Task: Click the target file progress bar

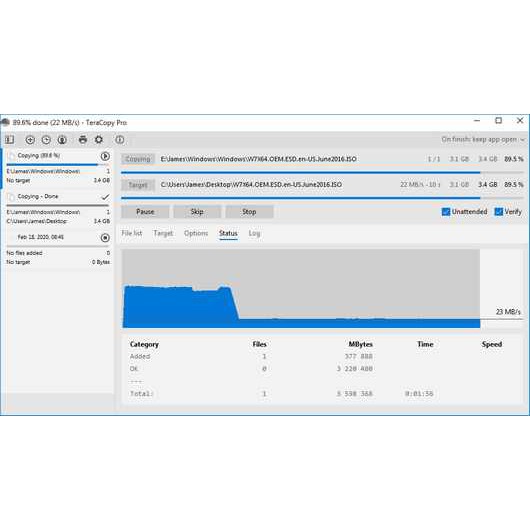Action: (322, 198)
